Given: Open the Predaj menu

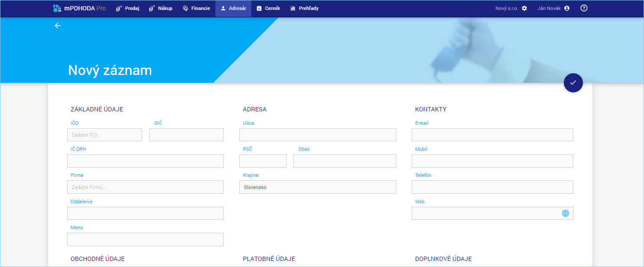Looking at the screenshot, I should point(127,8).
